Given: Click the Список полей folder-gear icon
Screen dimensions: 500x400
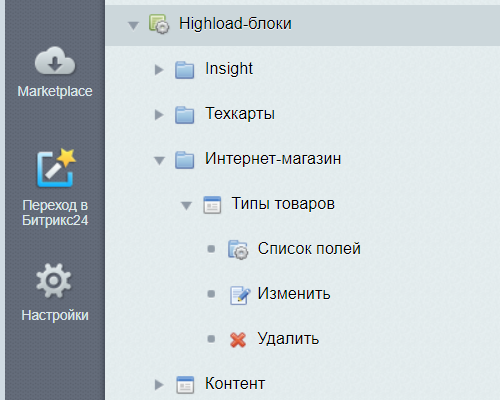Looking at the screenshot, I should coord(238,250).
